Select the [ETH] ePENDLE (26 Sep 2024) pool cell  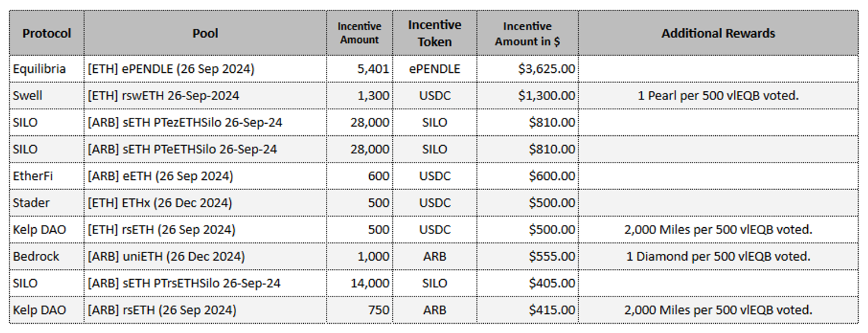tap(171, 69)
